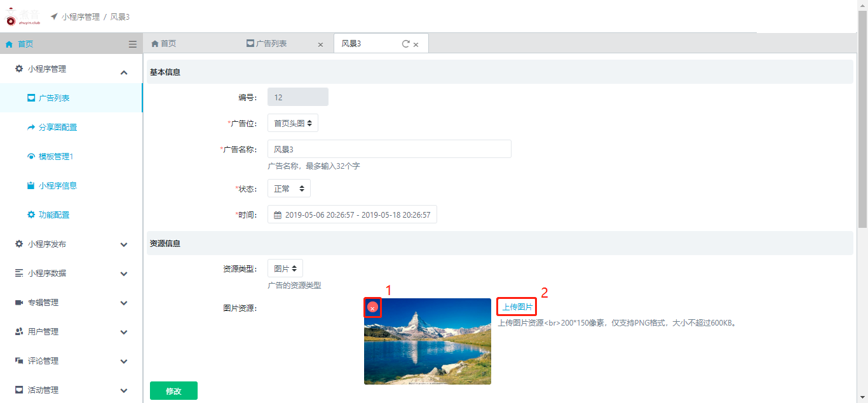
Task: Close the 广告列表 tab
Action: 320,44
